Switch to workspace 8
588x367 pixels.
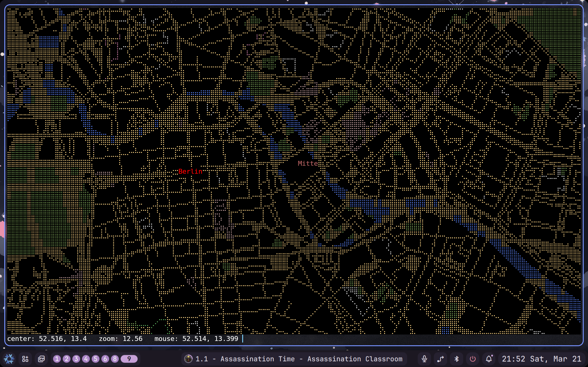point(115,359)
